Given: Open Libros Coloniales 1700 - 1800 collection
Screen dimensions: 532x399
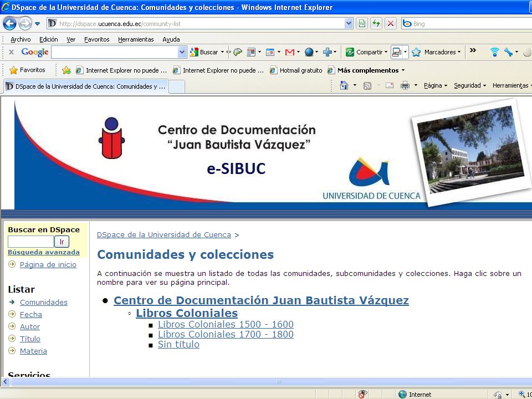Looking at the screenshot, I should coord(226,334).
